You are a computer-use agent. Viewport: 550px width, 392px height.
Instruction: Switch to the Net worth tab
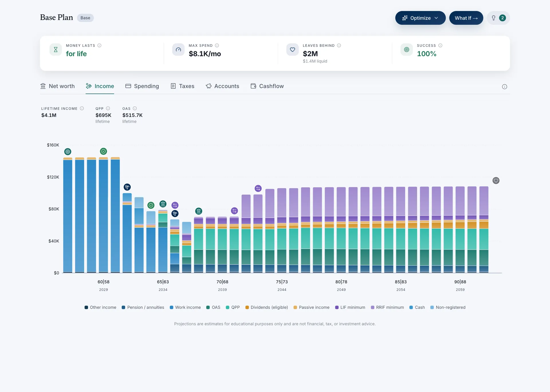click(57, 86)
